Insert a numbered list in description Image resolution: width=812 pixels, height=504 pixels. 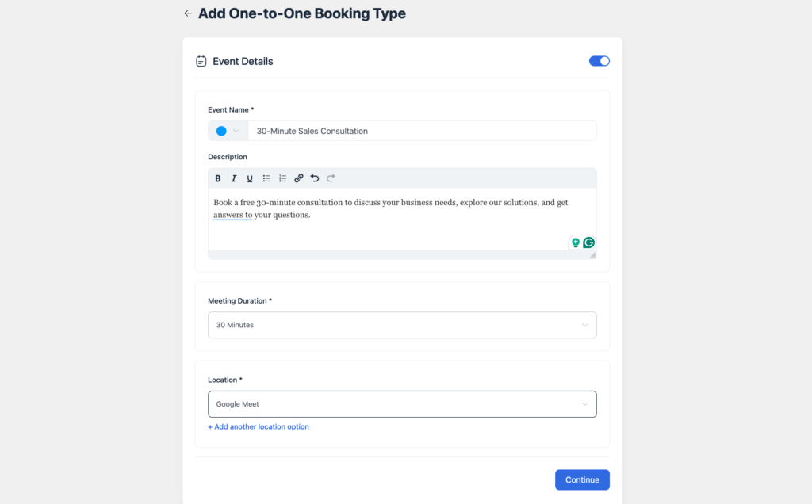coord(282,178)
